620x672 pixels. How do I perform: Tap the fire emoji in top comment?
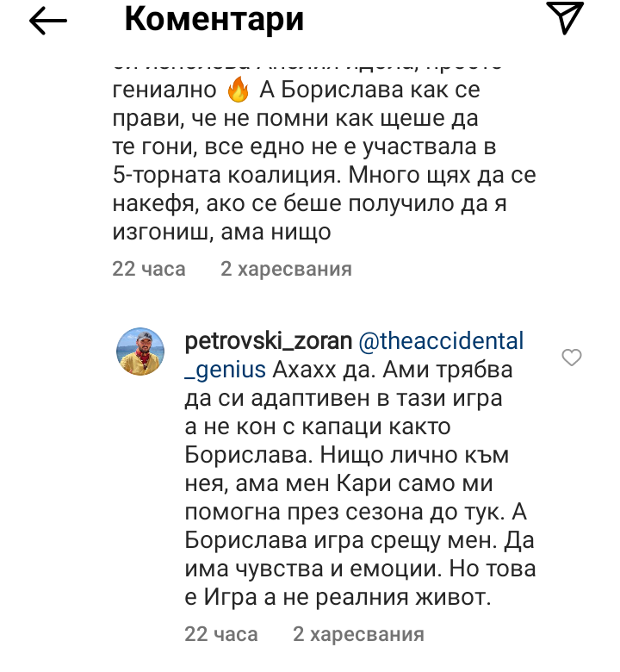tap(239, 90)
